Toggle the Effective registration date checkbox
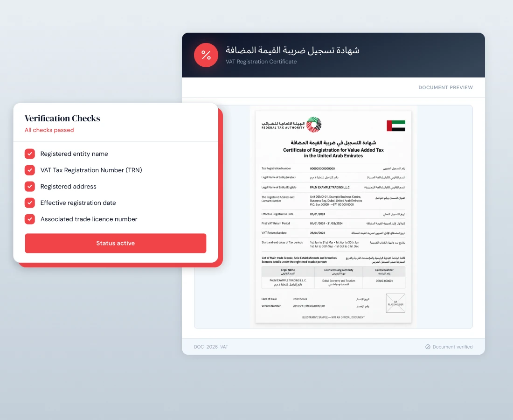This screenshot has height=420, width=513. coord(30,203)
